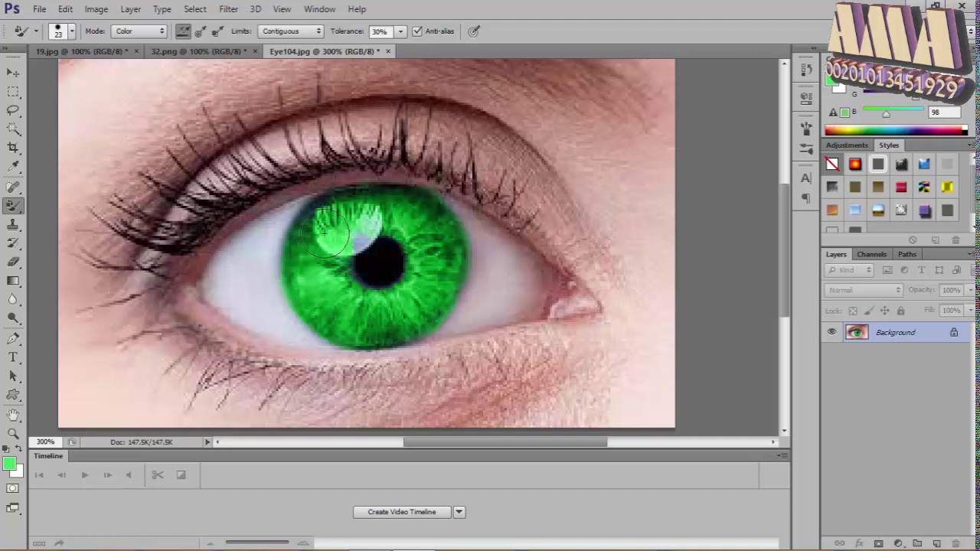
Task: Close the Eye104.jpg document tab
Action: (x=387, y=51)
